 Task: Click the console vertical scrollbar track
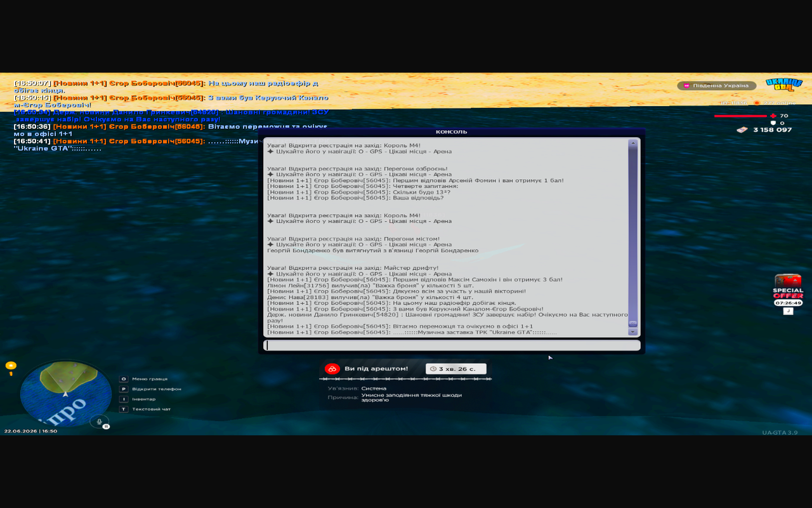tap(632, 237)
